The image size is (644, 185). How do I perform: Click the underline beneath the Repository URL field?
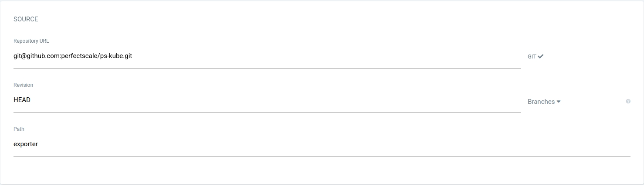(267, 69)
